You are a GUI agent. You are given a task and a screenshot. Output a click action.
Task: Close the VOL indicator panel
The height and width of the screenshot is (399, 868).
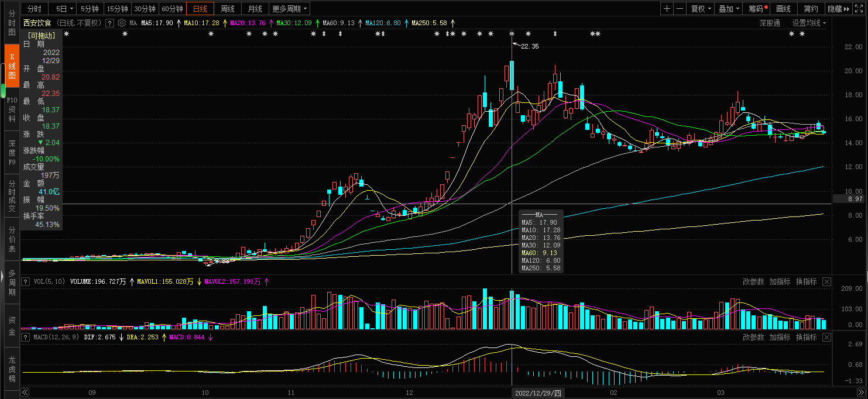[826, 281]
